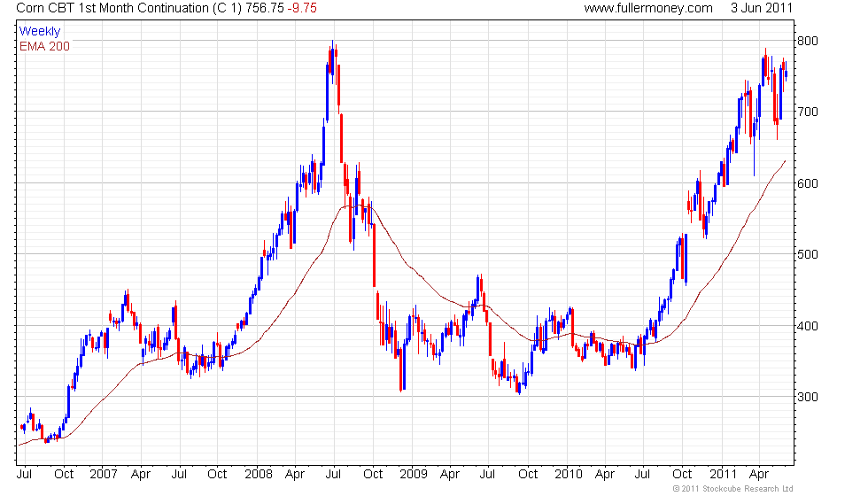Click the Apr label right after 2007
Viewport: 868px width, 496px height.
click(141, 475)
